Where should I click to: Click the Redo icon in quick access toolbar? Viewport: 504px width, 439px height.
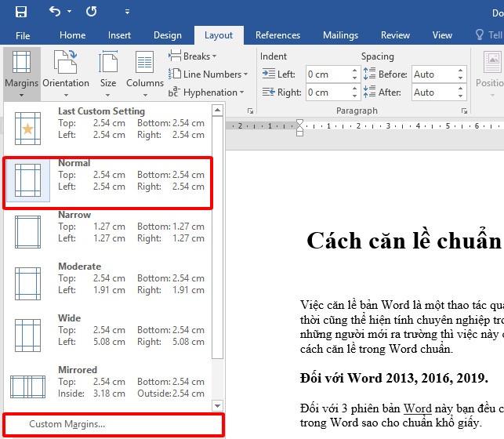click(x=91, y=12)
